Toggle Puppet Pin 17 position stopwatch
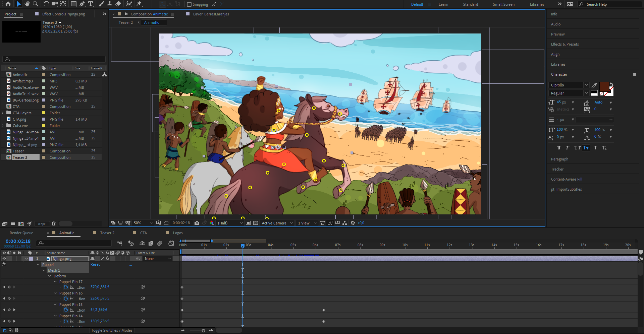Viewport: 644px width, 334px height. coord(66,287)
